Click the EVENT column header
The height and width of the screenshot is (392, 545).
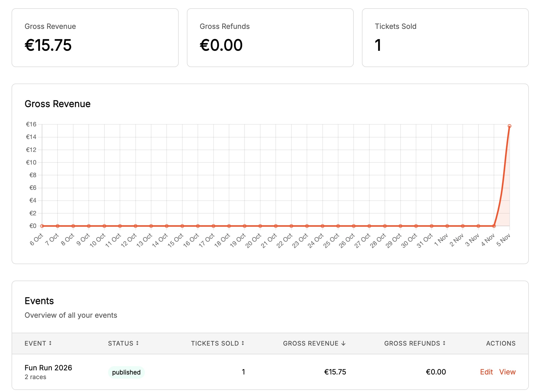[35, 343]
